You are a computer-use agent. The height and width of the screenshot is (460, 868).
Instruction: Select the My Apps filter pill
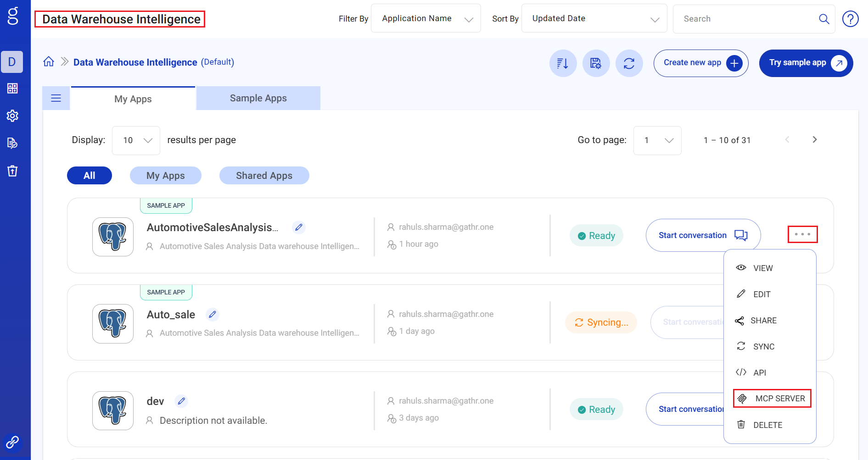coord(165,176)
